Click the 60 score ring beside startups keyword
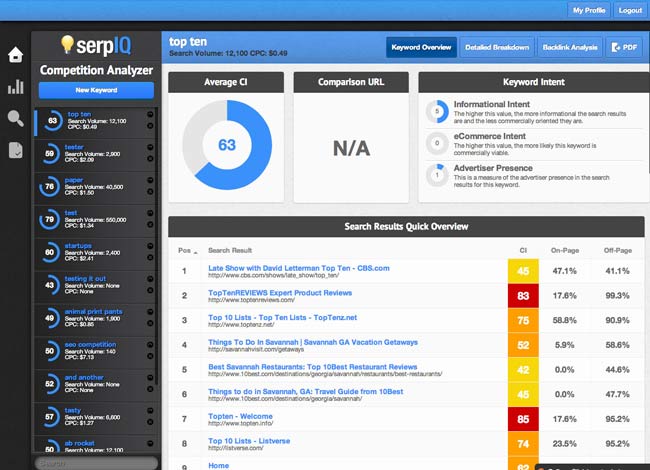 coord(49,252)
